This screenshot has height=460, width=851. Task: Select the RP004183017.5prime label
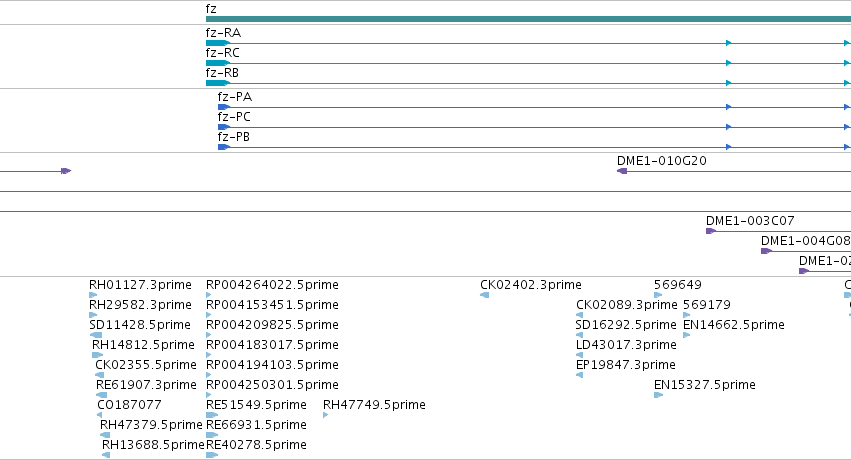click(x=272, y=345)
